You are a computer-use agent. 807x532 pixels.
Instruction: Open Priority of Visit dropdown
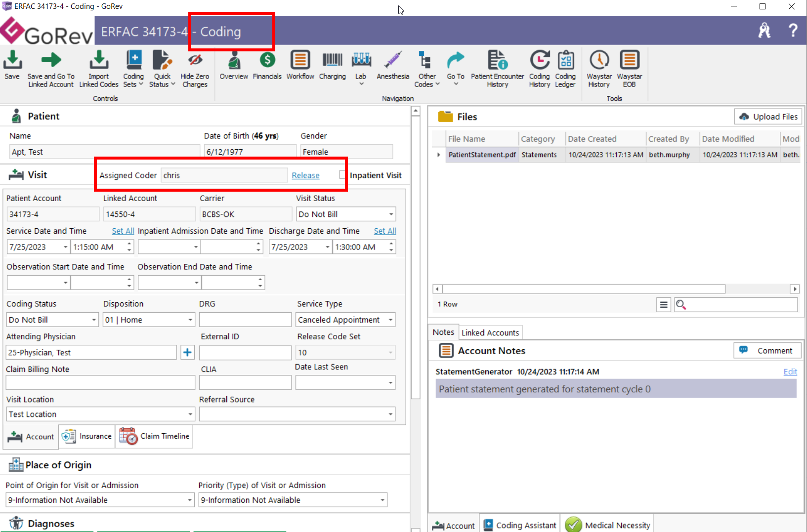click(x=382, y=500)
